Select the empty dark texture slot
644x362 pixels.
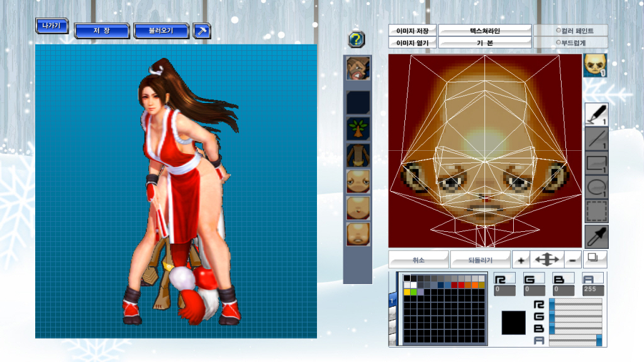pyautogui.click(x=358, y=102)
